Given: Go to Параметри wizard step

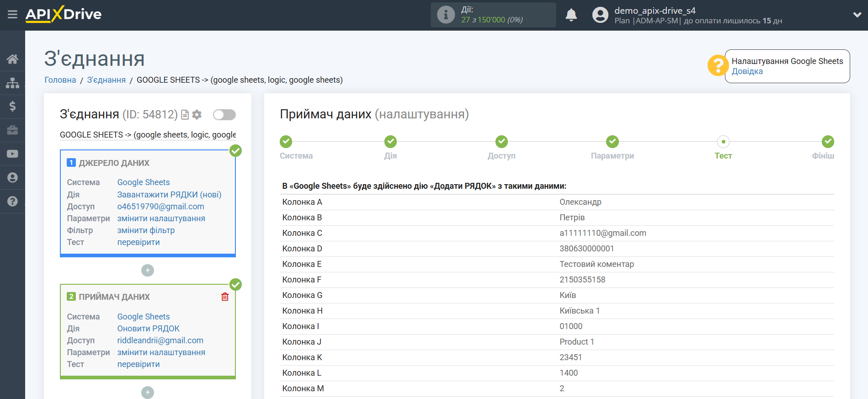Looking at the screenshot, I should 612,142.
